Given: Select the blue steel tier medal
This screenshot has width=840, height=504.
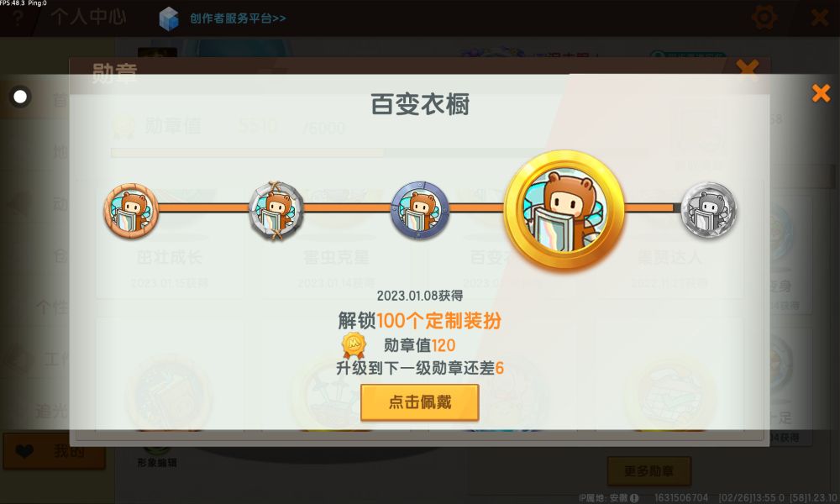Looking at the screenshot, I should 420,210.
